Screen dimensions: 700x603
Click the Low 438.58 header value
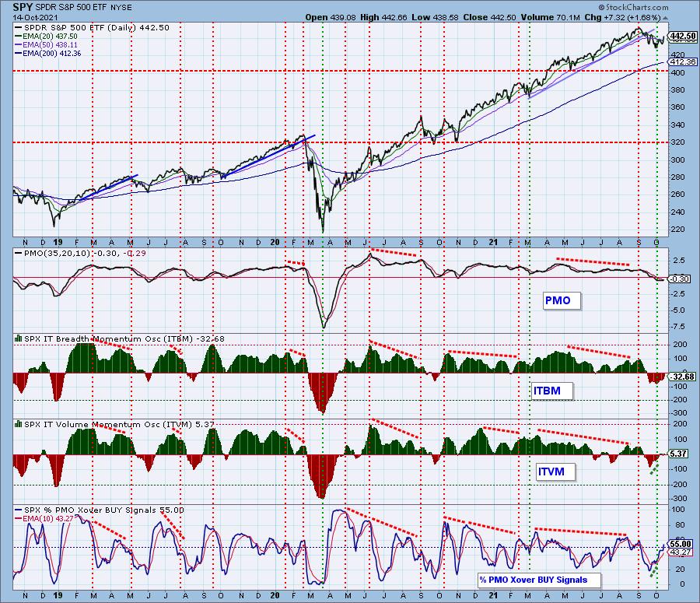click(435, 17)
